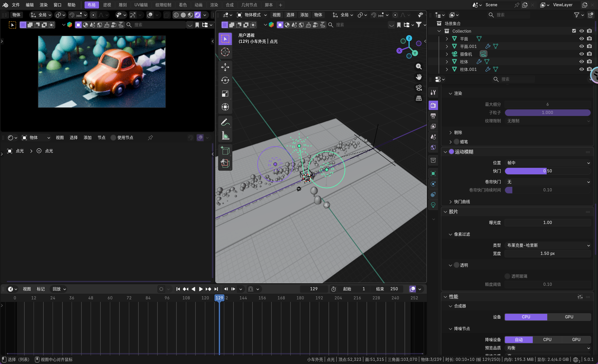
Task: Open the Output properties tab icon
Action: click(433, 116)
